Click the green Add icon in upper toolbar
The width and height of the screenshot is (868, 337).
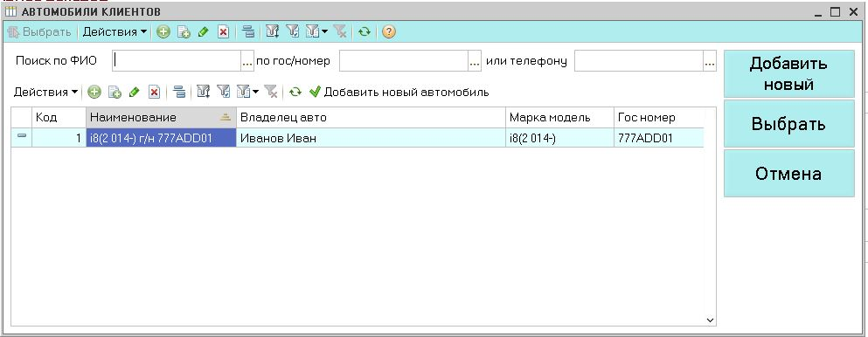click(163, 32)
